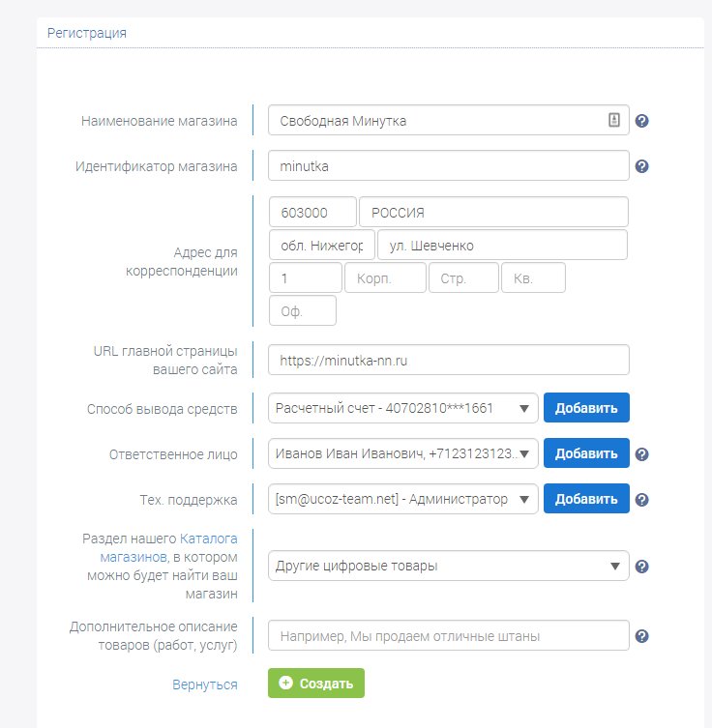Viewport: 712px width, 728px height.
Task: Follow the Вернуться link
Action: click(x=205, y=684)
